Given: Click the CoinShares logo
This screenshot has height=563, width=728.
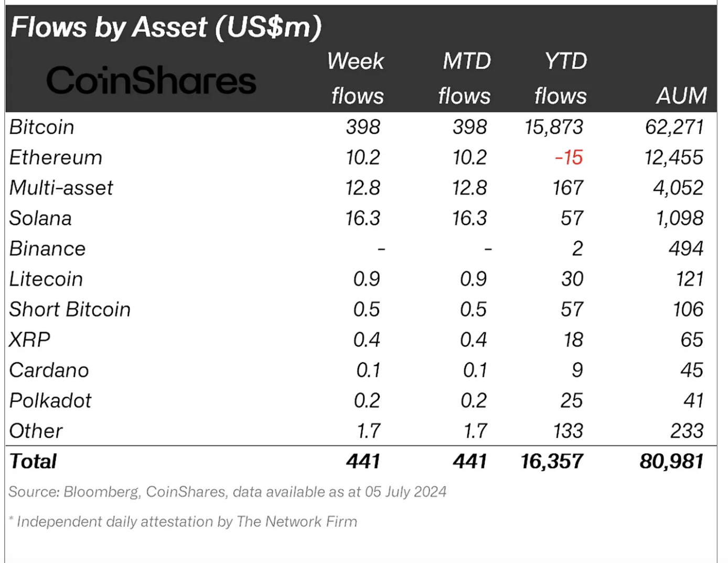Looking at the screenshot, I should pyautogui.click(x=151, y=81).
